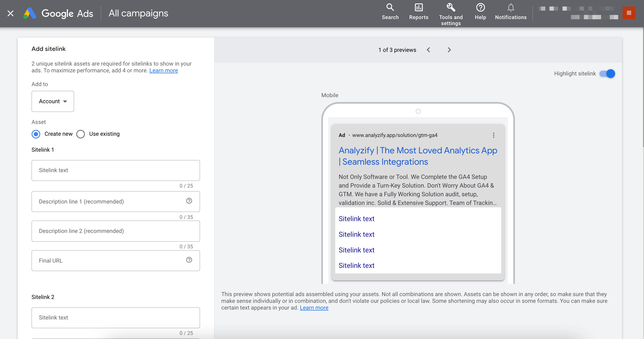Image resolution: width=644 pixels, height=339 pixels.
Task: Click the Analyzify ad headline
Action: point(418,156)
